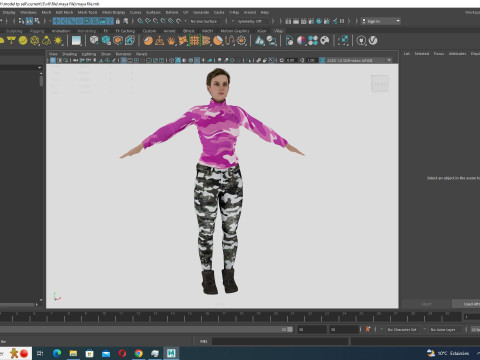The width and height of the screenshot is (480, 360).
Task: Click the gradient sphere color shelf icon
Action: click(x=301, y=41)
